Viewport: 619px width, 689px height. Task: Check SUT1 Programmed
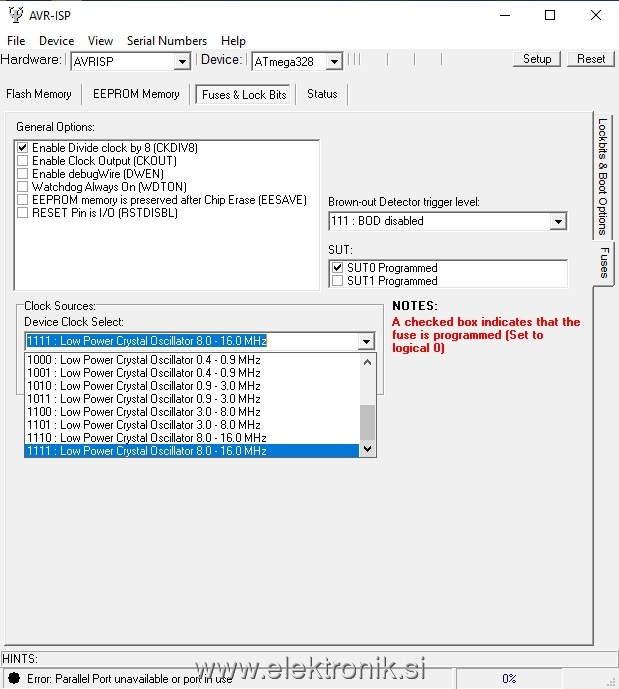click(337, 281)
